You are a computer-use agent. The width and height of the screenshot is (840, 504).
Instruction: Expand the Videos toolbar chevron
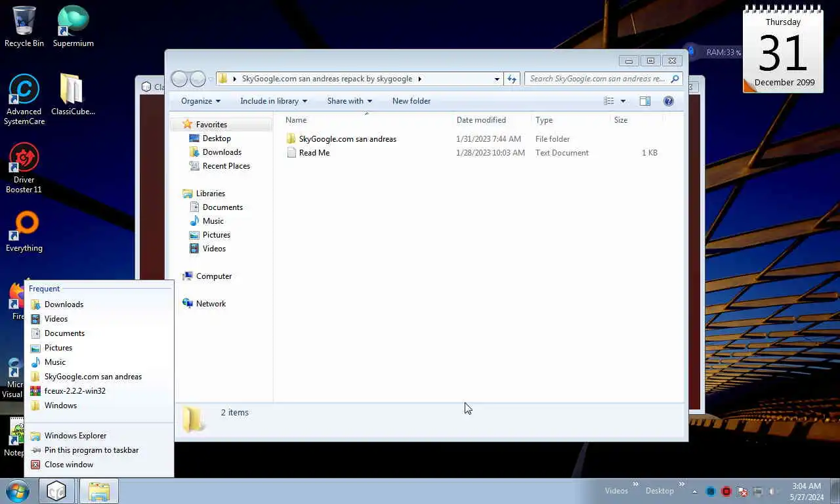point(635,485)
